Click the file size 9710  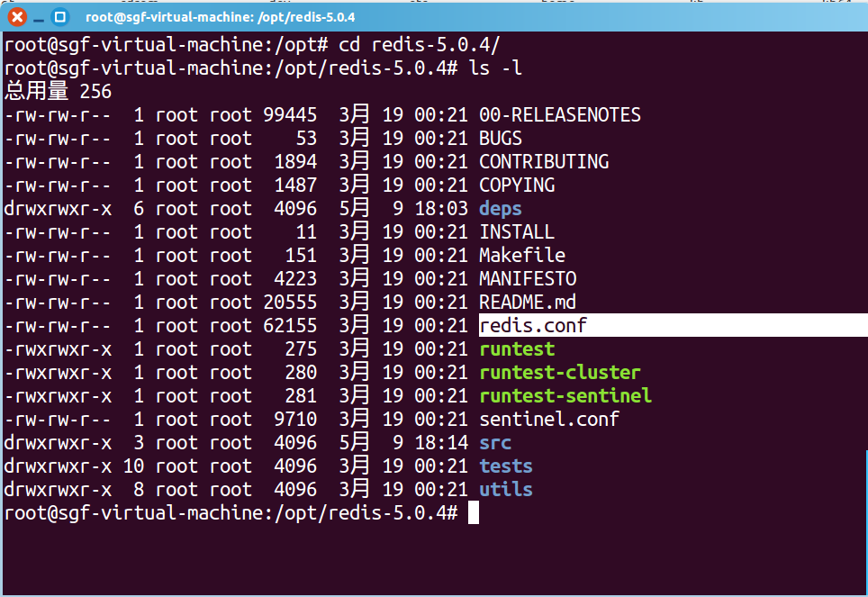point(295,420)
